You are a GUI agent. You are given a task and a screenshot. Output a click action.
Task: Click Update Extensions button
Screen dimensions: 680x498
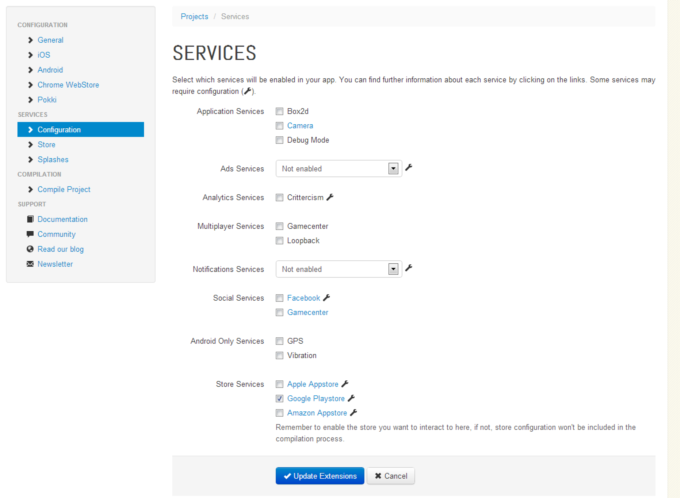pyautogui.click(x=320, y=476)
